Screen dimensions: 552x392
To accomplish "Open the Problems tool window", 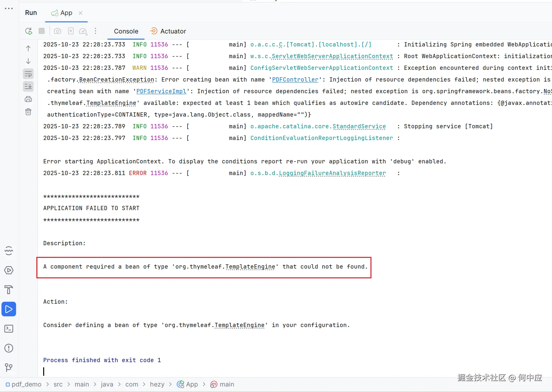I will click(x=9, y=348).
